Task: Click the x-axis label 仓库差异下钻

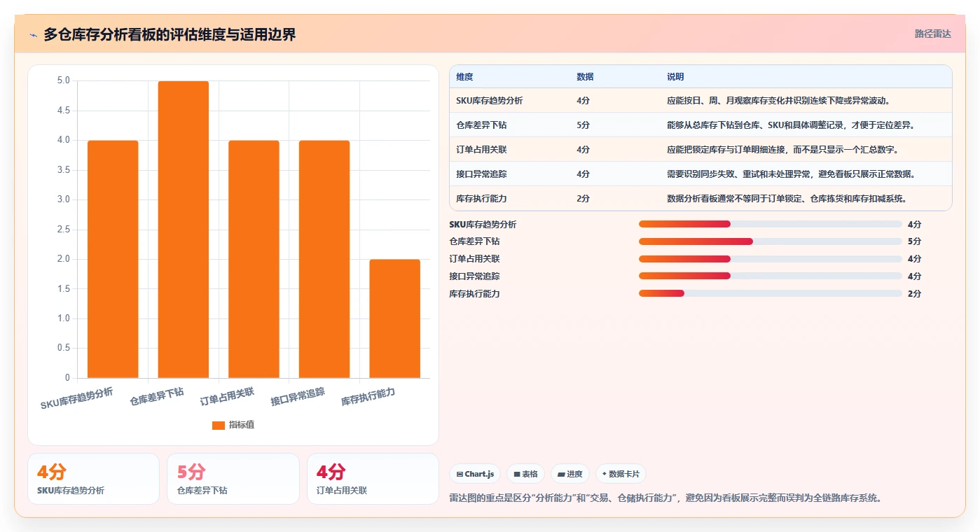Action: 157,397
